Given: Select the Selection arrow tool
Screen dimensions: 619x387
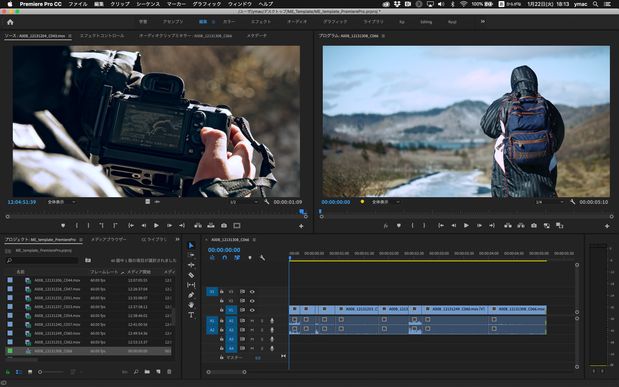Looking at the screenshot, I should (x=191, y=245).
